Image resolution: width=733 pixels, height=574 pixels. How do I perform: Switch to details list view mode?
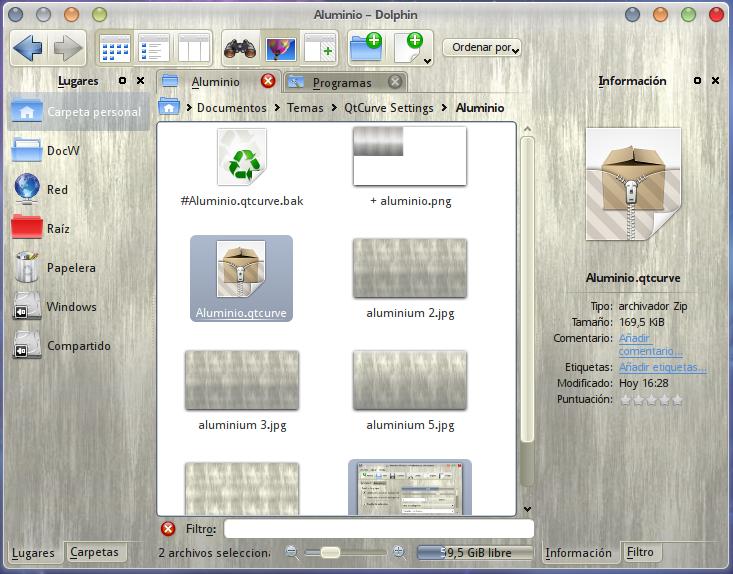tap(154, 48)
